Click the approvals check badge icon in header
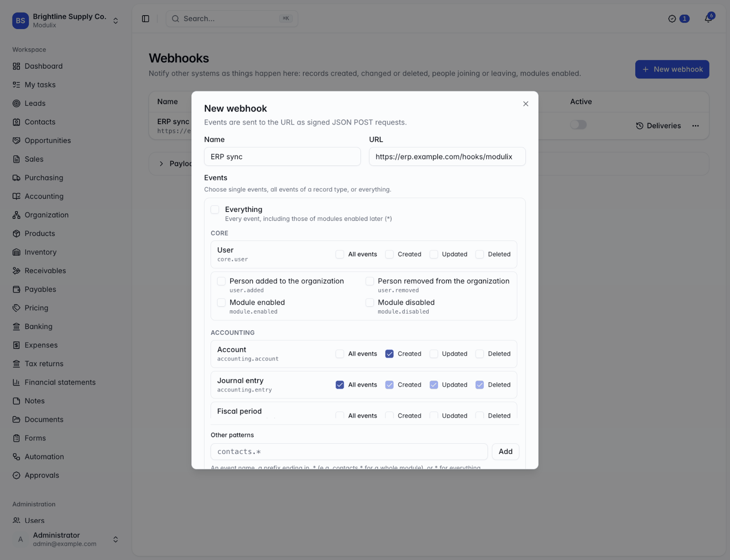This screenshot has width=730, height=560. tap(672, 19)
